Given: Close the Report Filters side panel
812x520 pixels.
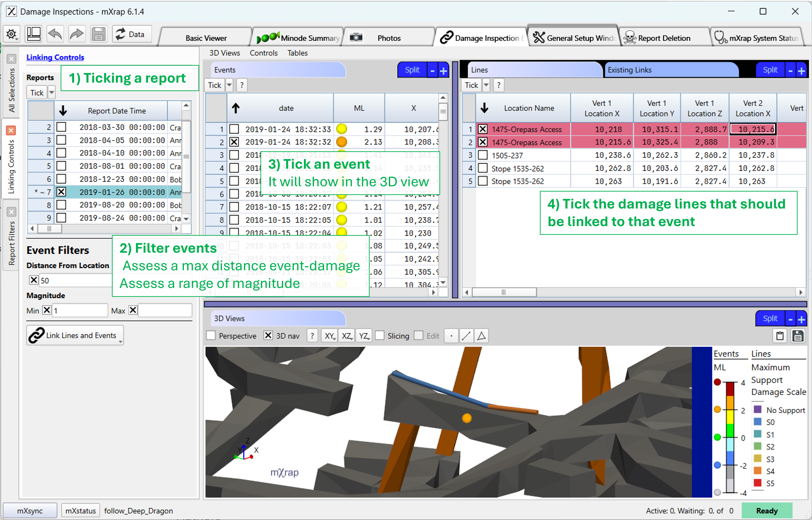Looking at the screenshot, I should pos(11,212).
